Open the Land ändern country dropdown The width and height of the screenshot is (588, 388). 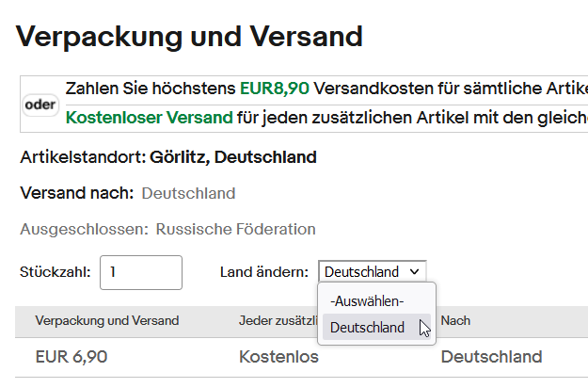[x=372, y=271]
